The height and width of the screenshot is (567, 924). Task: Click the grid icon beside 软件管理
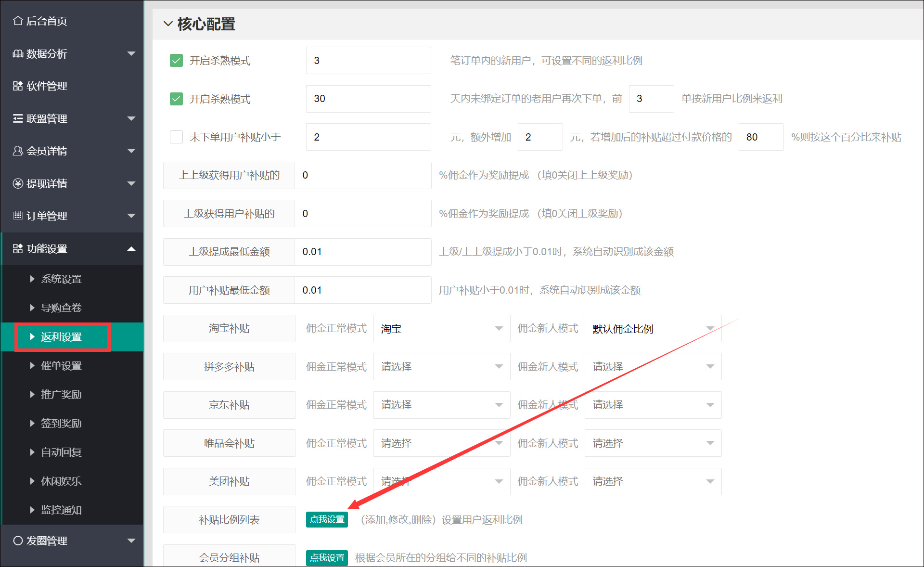pos(18,86)
